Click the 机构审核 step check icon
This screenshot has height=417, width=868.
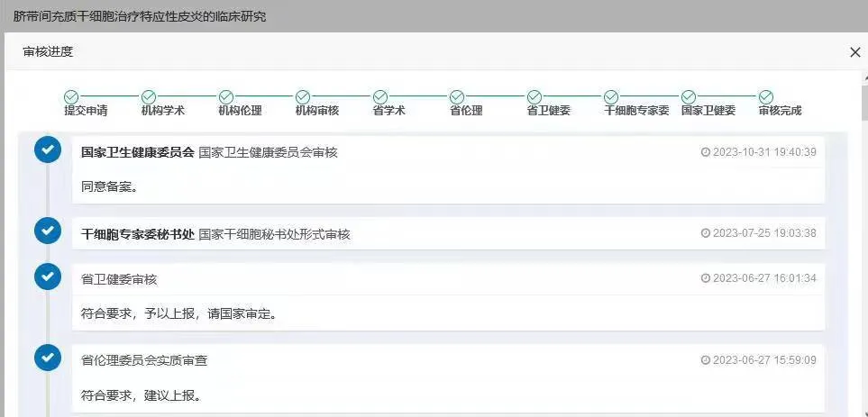click(x=303, y=96)
